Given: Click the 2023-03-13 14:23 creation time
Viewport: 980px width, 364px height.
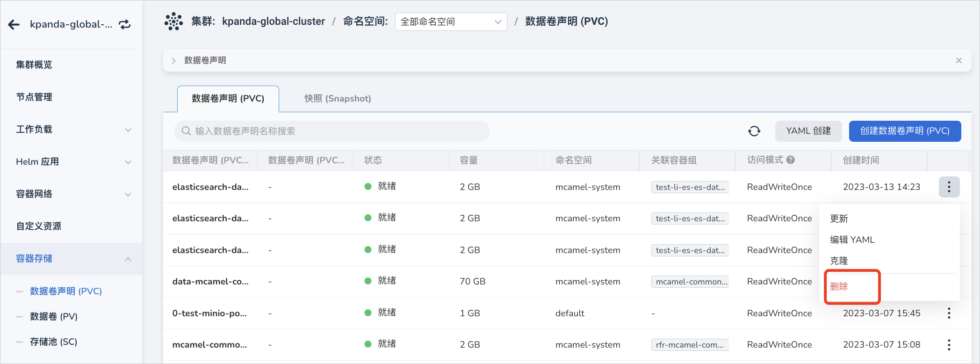Looking at the screenshot, I should pos(882,187).
